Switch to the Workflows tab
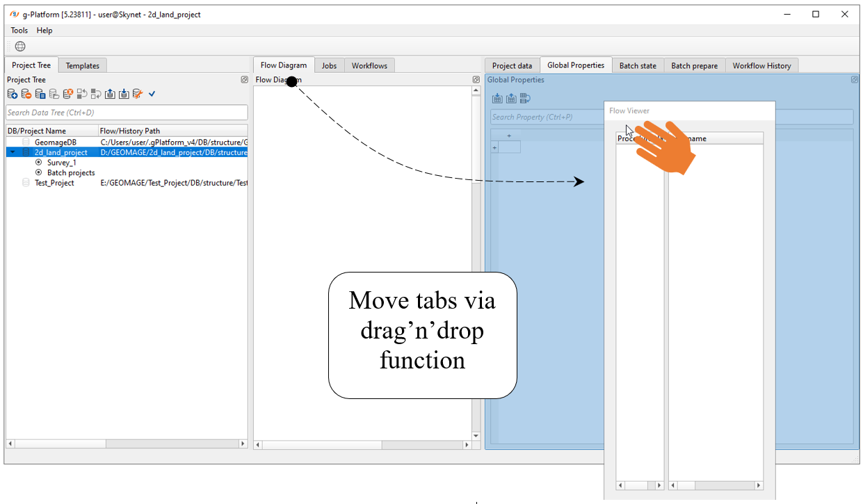Viewport: 863px width, 504px height. click(369, 66)
